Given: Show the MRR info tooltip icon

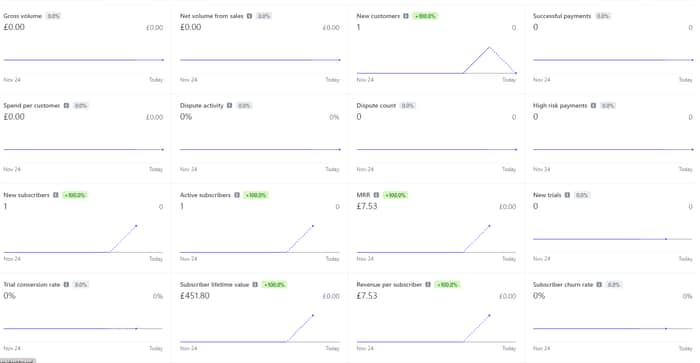Looking at the screenshot, I should click(x=376, y=195).
